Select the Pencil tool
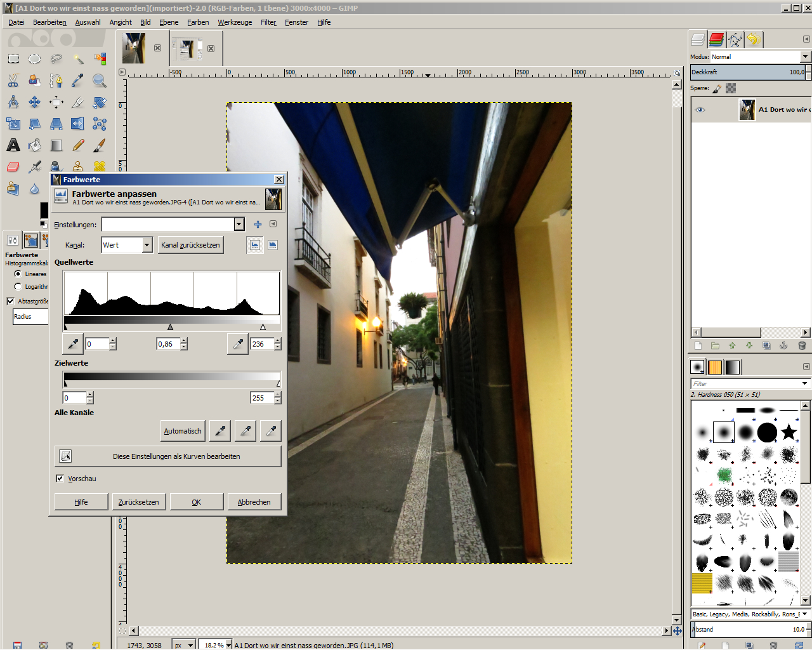The image size is (812, 650). 78,145
